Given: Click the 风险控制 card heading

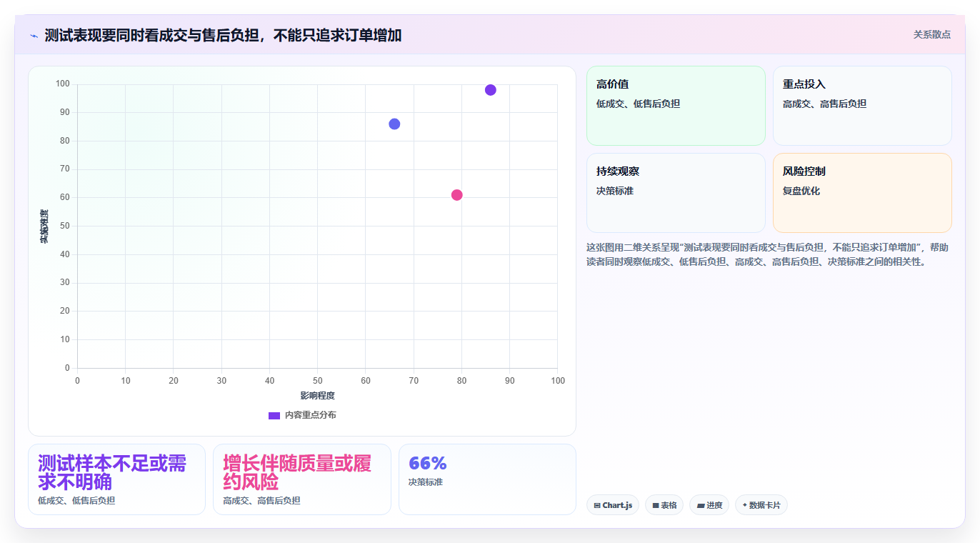Looking at the screenshot, I should click(x=804, y=171).
